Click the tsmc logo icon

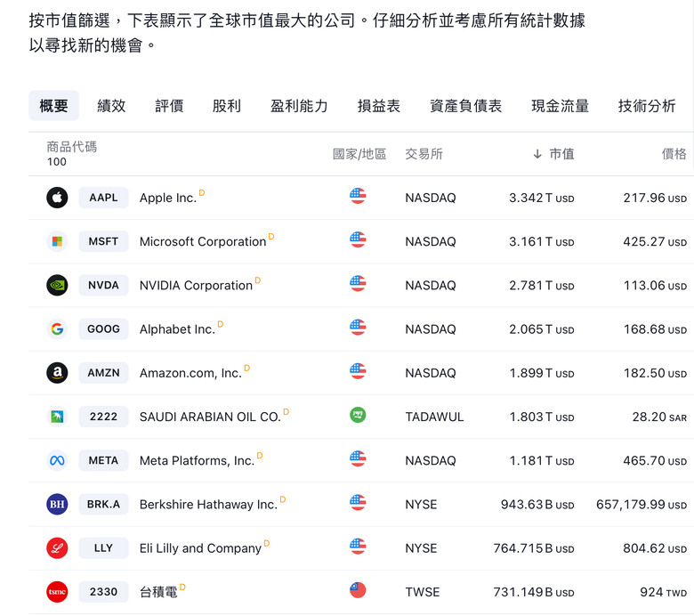(x=57, y=592)
